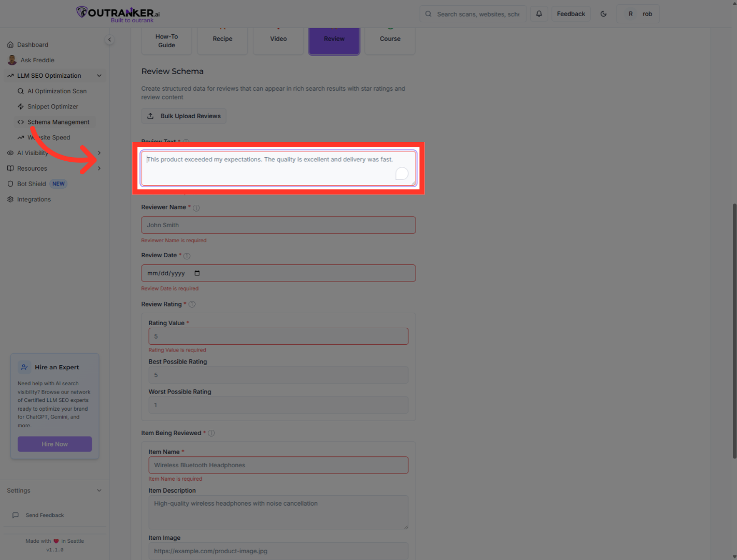737x560 pixels.
Task: Click the Worst Possible Rating field
Action: click(x=278, y=405)
